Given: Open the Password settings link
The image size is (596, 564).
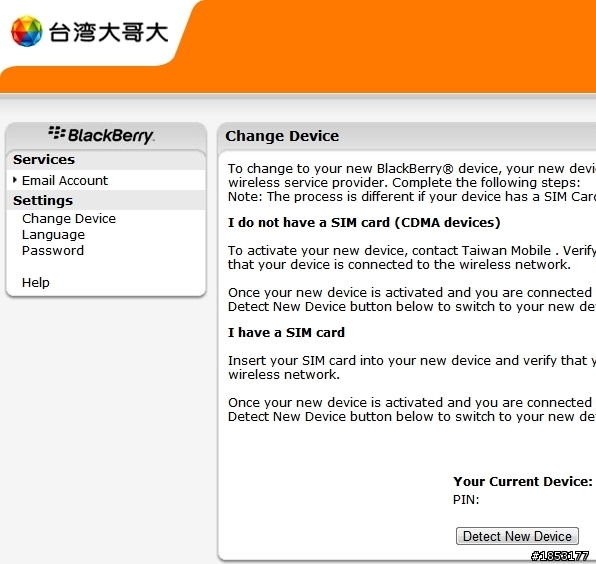Looking at the screenshot, I should [x=53, y=251].
